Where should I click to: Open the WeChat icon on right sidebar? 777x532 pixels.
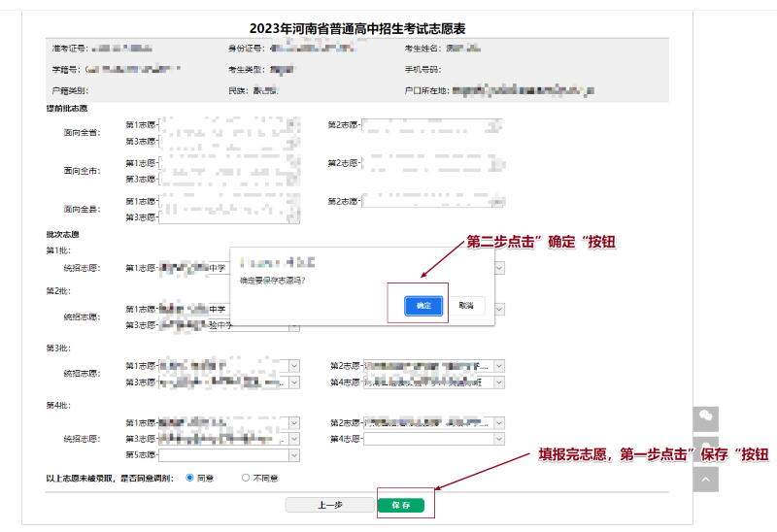[706, 417]
